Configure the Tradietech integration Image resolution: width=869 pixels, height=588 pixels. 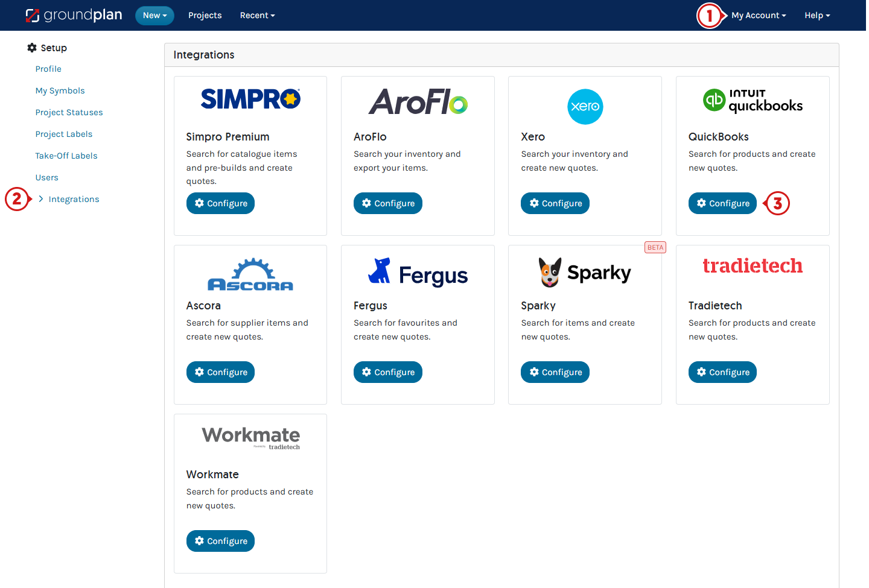point(722,372)
